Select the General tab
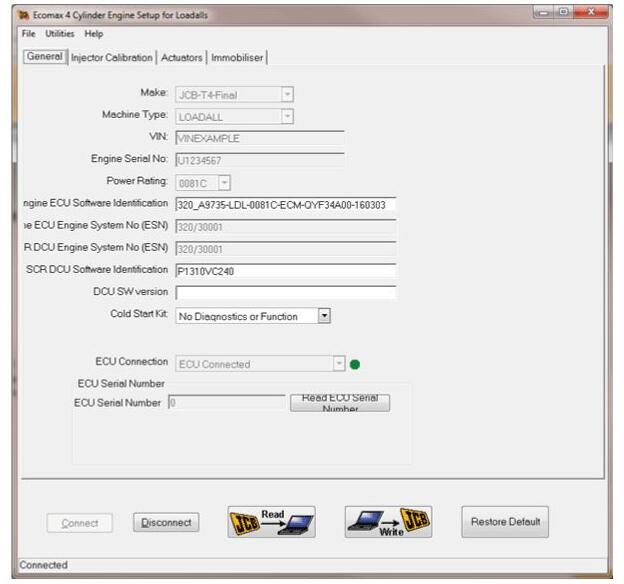The height and width of the screenshot is (584, 624). pos(45,57)
